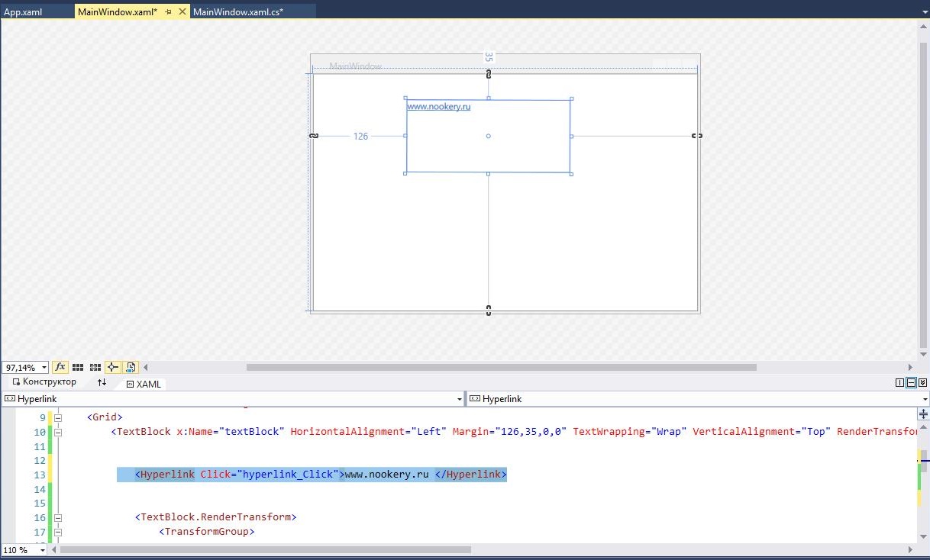Toggle snapping to snaplines icon
The image size is (930, 560).
point(112,367)
